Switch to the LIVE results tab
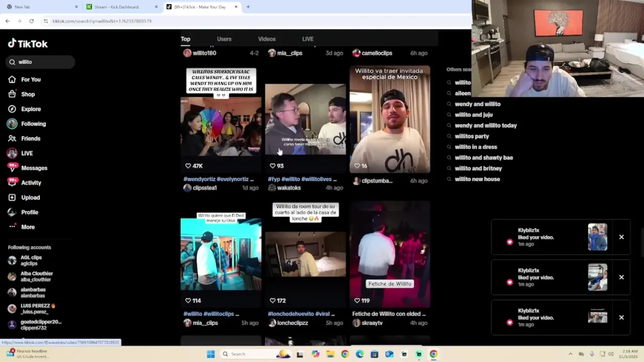Viewport: 644px width, 362px height. [308, 39]
